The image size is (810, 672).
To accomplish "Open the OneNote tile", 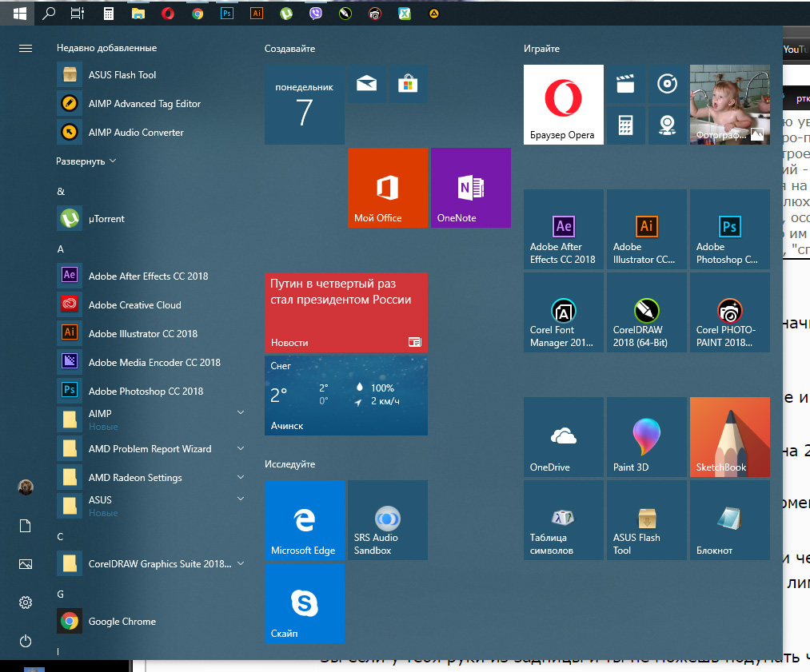I will (471, 188).
